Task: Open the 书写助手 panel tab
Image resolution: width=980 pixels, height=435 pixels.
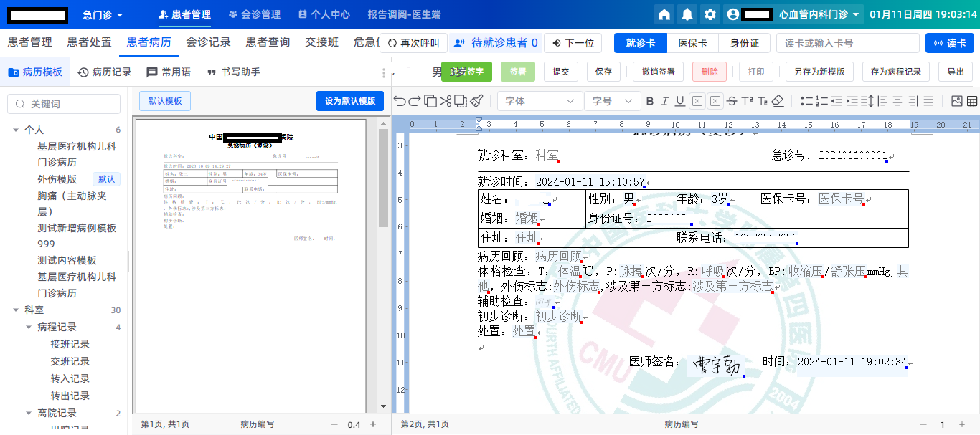Action: [x=233, y=72]
